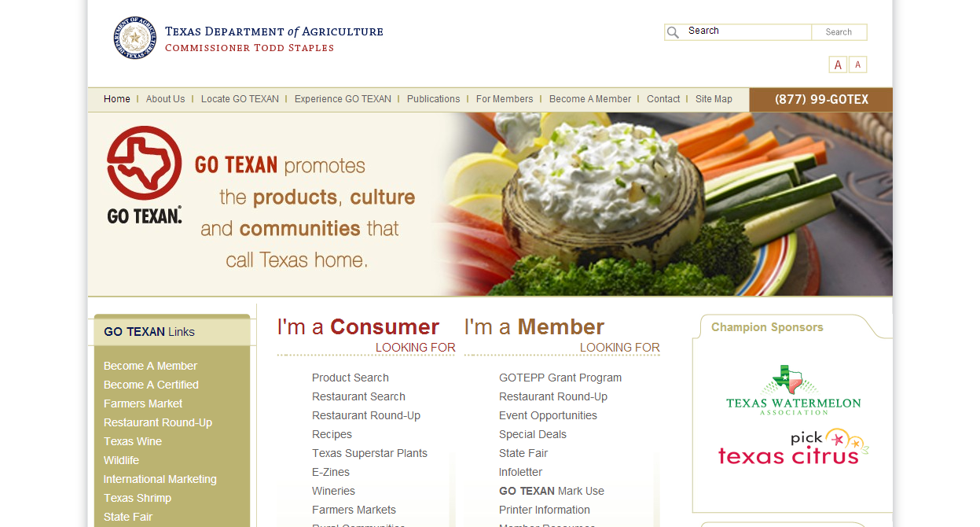This screenshot has width=980, height=527.
Task: Open member State Fair link
Action: (523, 453)
